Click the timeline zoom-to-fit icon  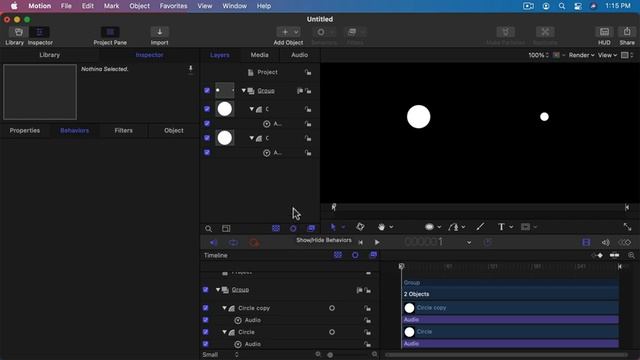tap(631, 256)
